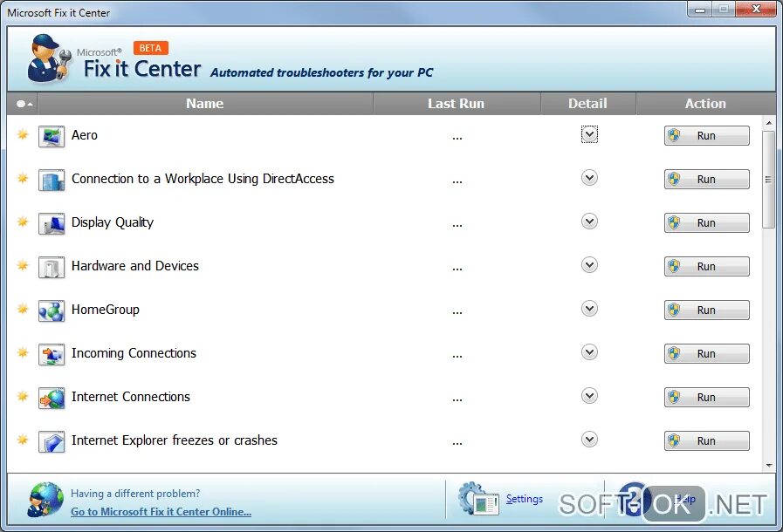783x532 pixels.
Task: Open the status filter dropdown in header
Action: (x=23, y=104)
